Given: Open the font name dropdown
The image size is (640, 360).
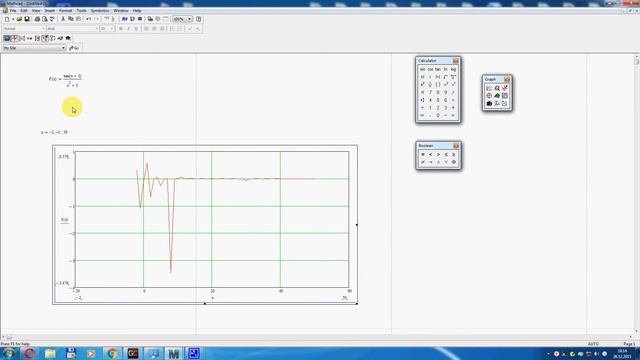Looking at the screenshot, I should pyautogui.click(x=97, y=29).
